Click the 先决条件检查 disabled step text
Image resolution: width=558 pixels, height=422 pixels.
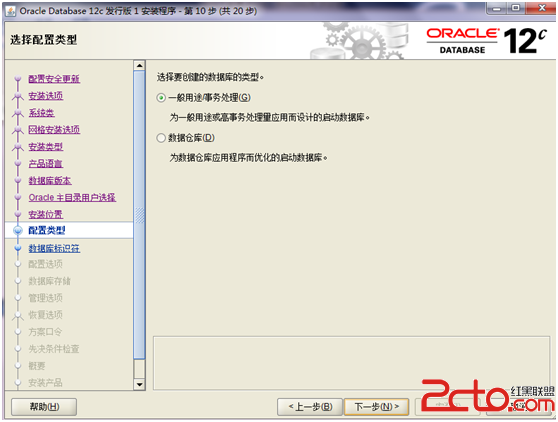[54, 349]
